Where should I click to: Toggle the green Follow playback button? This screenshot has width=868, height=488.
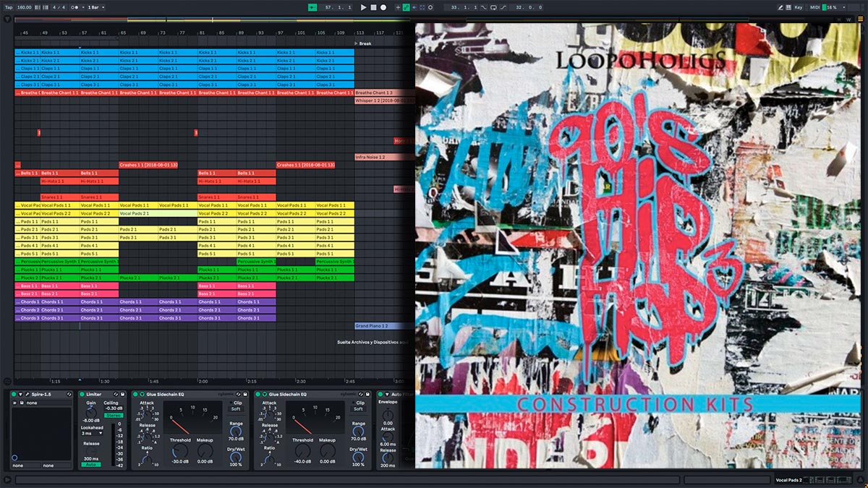coord(312,7)
